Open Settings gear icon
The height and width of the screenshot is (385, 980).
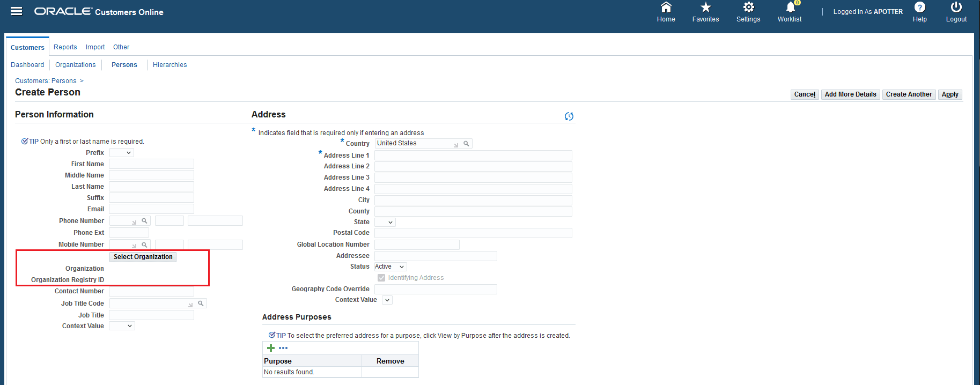(748, 7)
